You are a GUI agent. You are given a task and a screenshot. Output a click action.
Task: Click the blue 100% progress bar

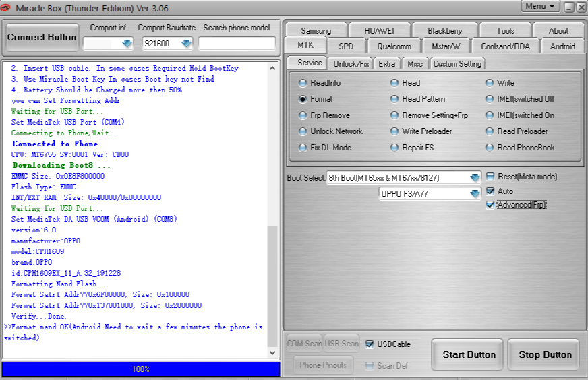point(141,369)
